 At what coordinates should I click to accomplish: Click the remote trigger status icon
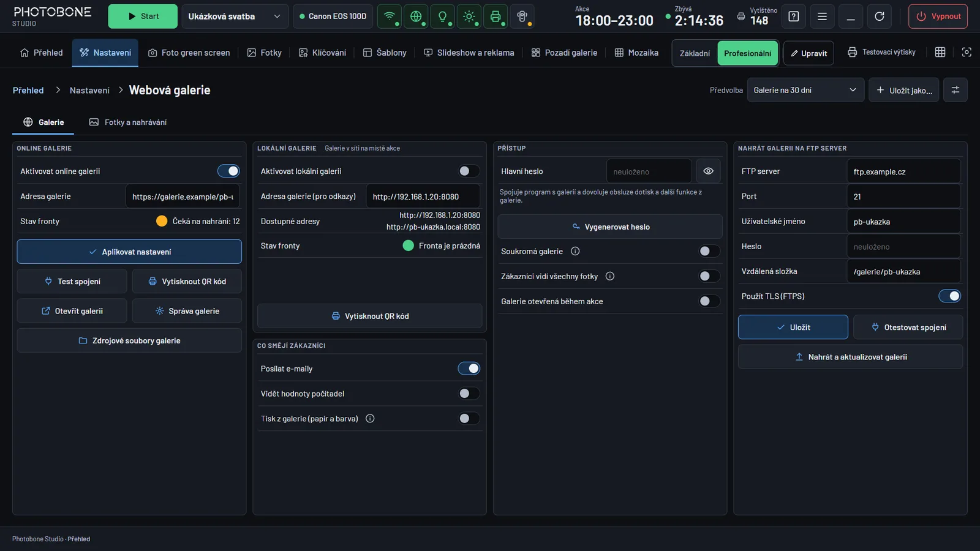[x=522, y=17]
